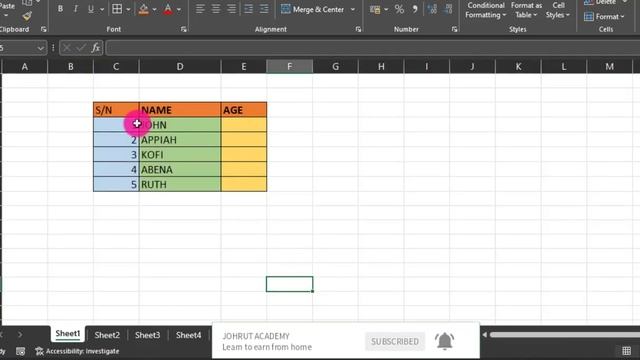This screenshot has width=640, height=360.
Task: Select column F header
Action: [289, 67]
